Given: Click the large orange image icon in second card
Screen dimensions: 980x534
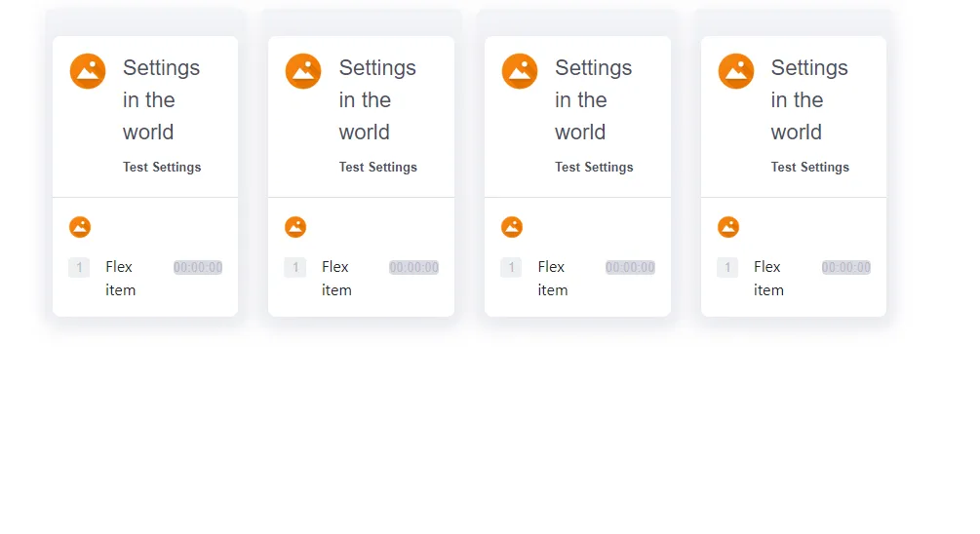Looking at the screenshot, I should click(x=303, y=71).
